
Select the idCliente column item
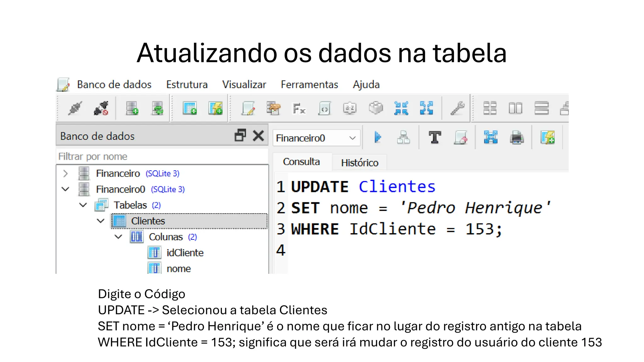click(185, 253)
